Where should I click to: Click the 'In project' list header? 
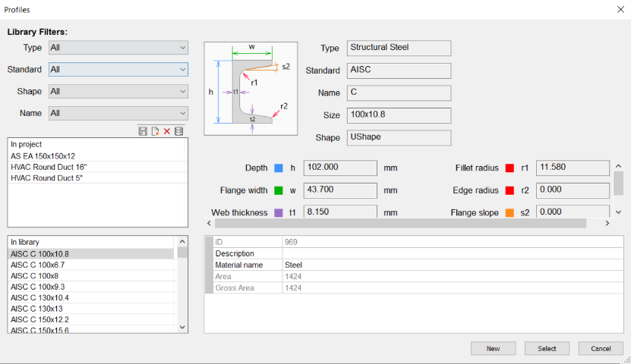click(x=96, y=144)
